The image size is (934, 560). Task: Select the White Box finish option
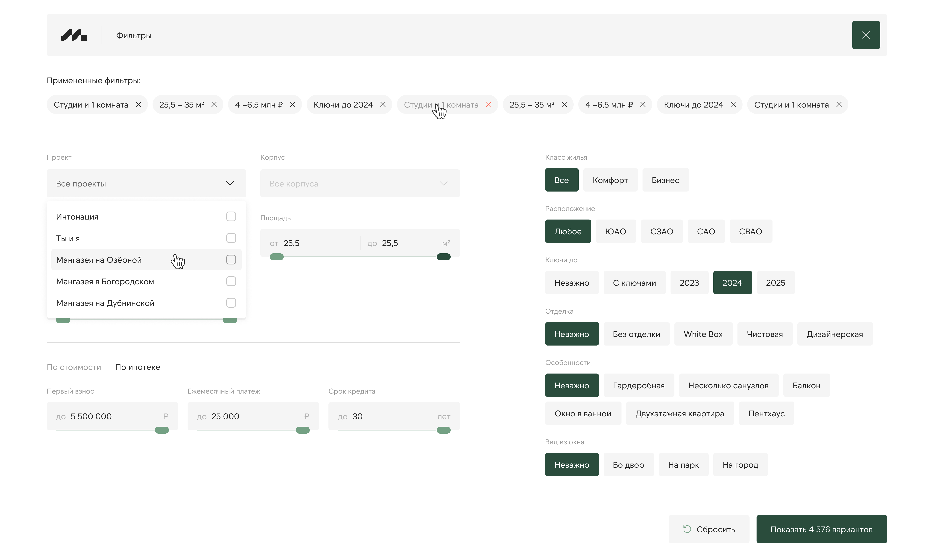click(x=703, y=334)
